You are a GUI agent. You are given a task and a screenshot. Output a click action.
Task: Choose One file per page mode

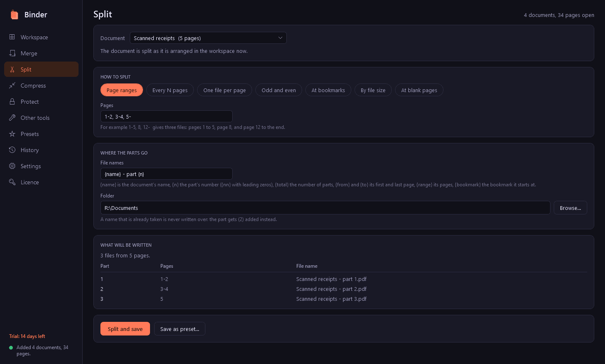[x=224, y=90]
